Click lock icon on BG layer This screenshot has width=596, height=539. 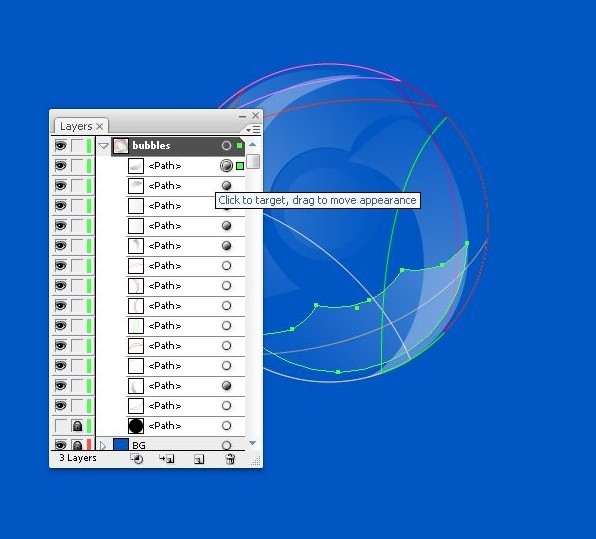[77, 445]
